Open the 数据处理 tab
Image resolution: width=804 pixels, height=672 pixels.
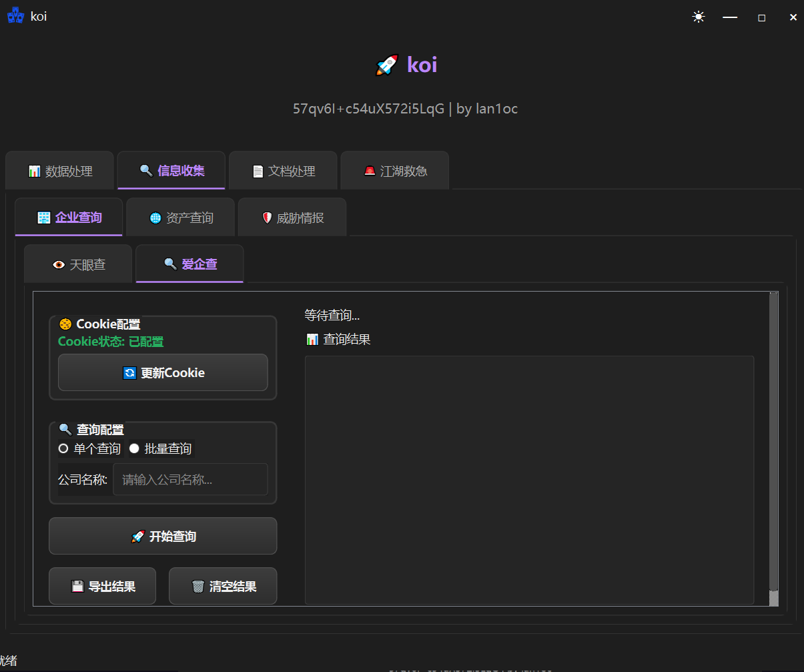click(x=61, y=171)
